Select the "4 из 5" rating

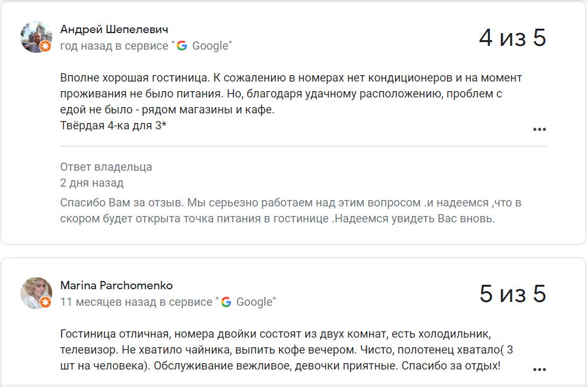(512, 38)
